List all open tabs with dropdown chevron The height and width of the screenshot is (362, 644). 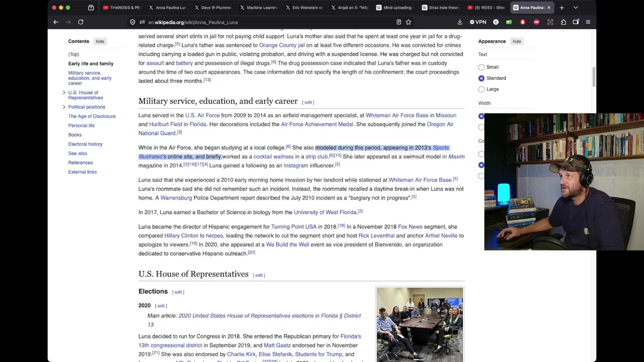(576, 8)
